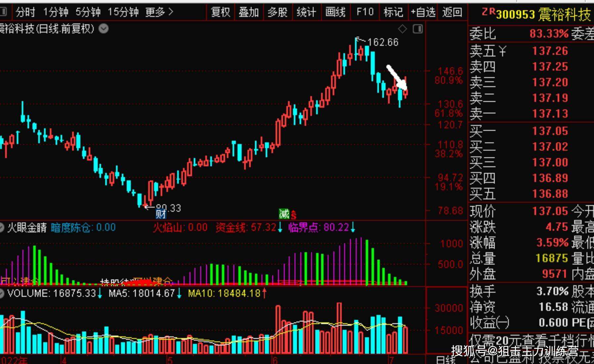Click the 买五 price 136.88

click(x=550, y=194)
